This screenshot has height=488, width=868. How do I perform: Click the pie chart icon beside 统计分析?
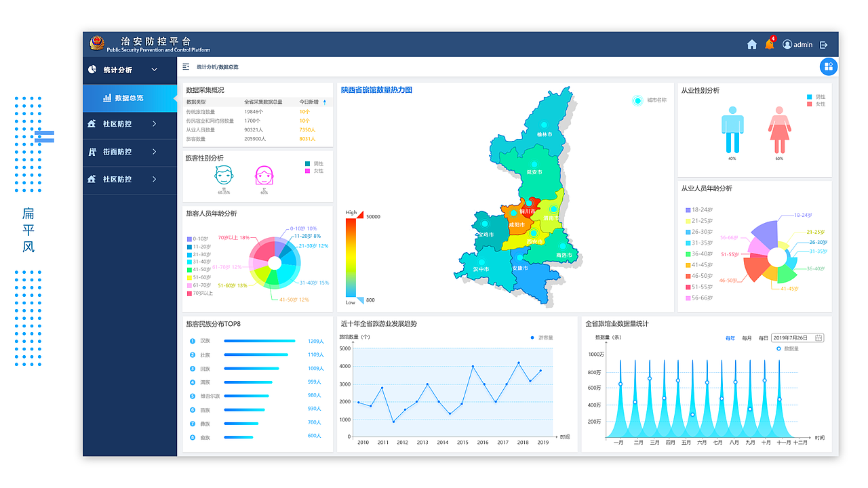pos(92,70)
